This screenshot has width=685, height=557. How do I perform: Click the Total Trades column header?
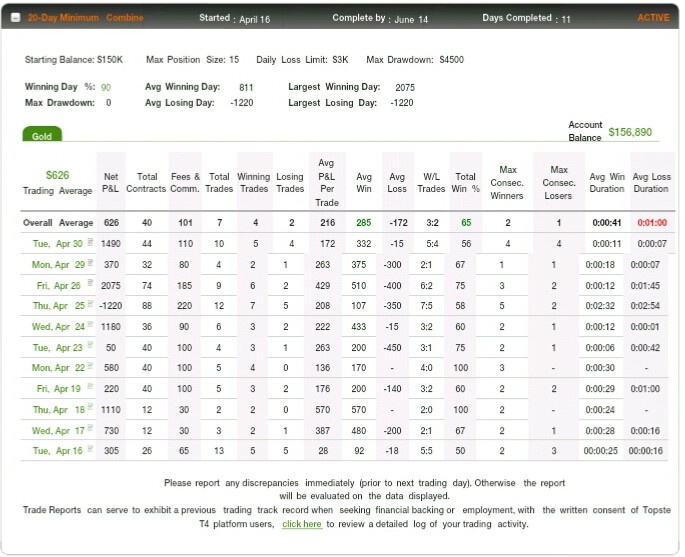pyautogui.click(x=219, y=183)
